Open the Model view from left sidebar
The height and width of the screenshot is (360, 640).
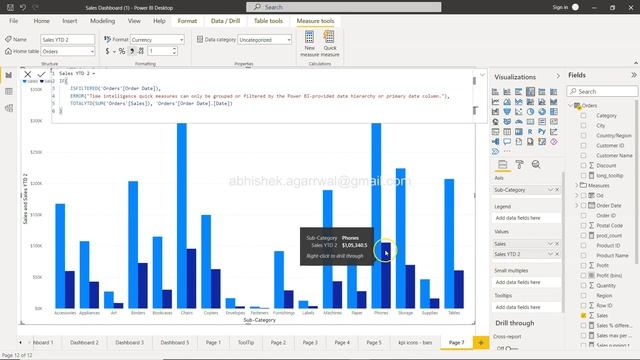point(9,108)
